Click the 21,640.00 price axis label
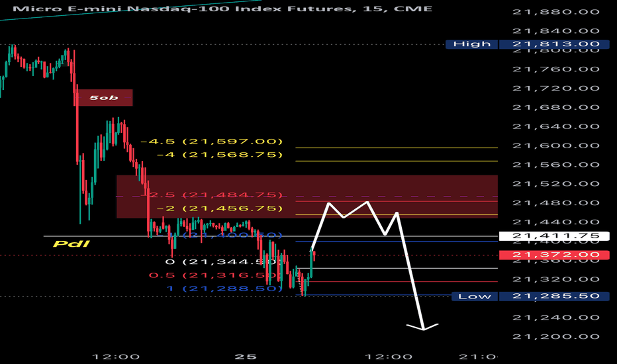The width and height of the screenshot is (617, 364). pyautogui.click(x=556, y=126)
